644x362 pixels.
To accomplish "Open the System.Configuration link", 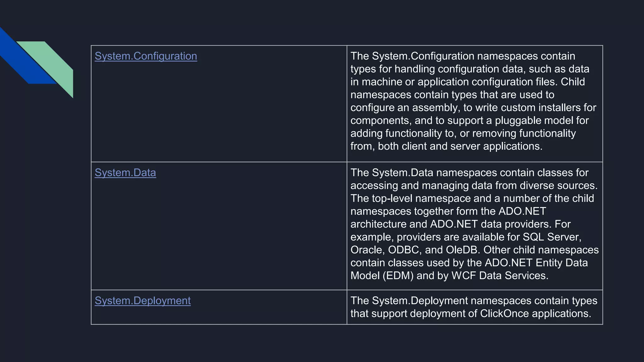I will tap(146, 56).
